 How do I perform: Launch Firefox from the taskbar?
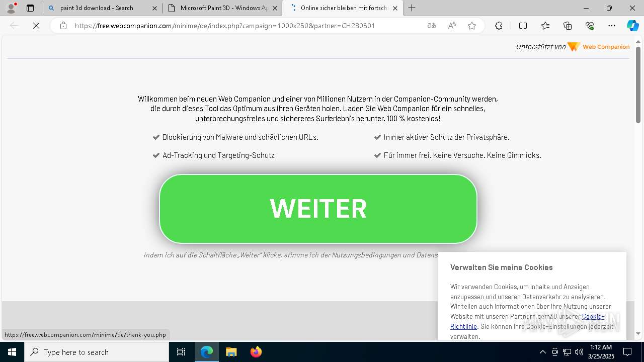click(256, 352)
